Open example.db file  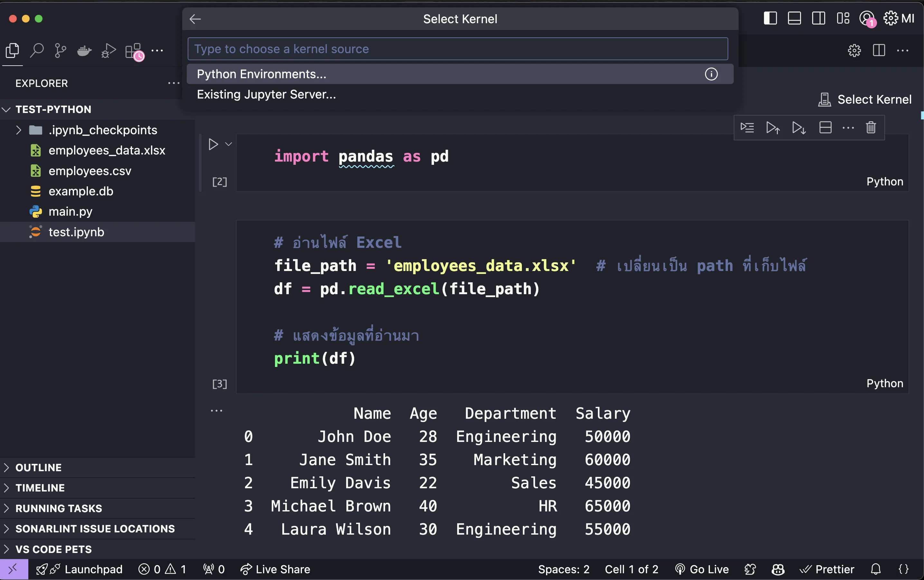point(98,191)
